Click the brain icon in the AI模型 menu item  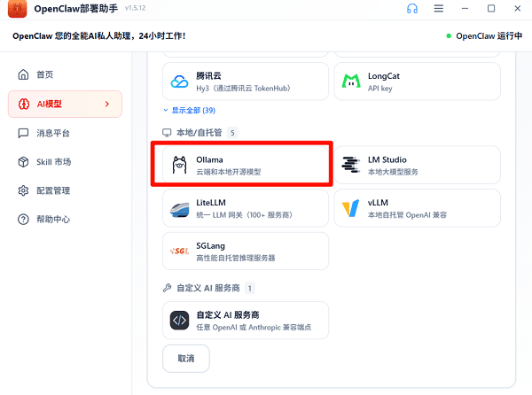pos(24,104)
